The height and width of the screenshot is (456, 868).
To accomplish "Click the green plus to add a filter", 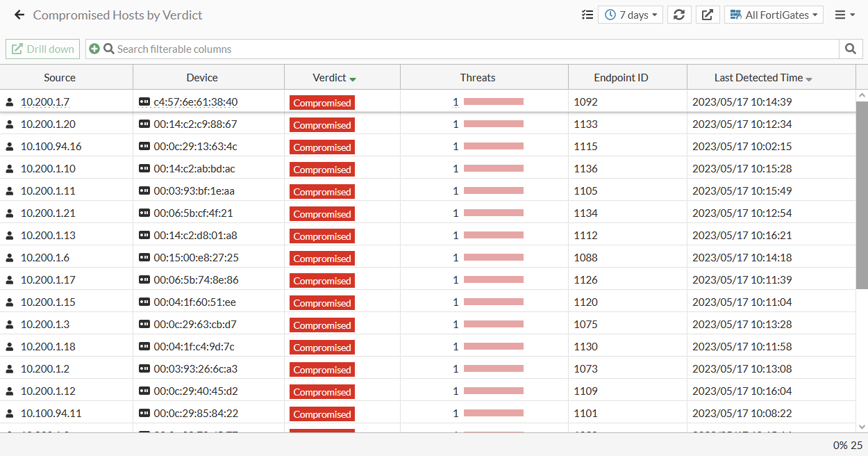I will pyautogui.click(x=94, y=49).
